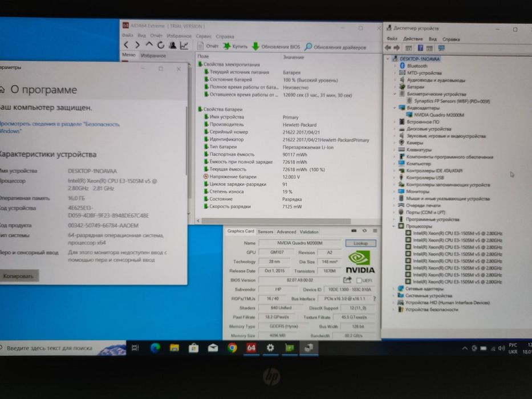Expand the Контроллеры USB node

click(395, 177)
